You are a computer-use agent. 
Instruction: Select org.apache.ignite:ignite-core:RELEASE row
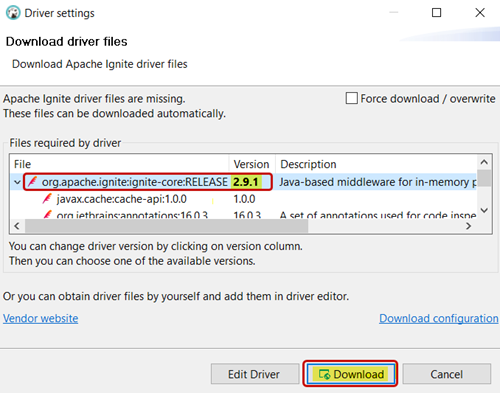(x=243, y=182)
